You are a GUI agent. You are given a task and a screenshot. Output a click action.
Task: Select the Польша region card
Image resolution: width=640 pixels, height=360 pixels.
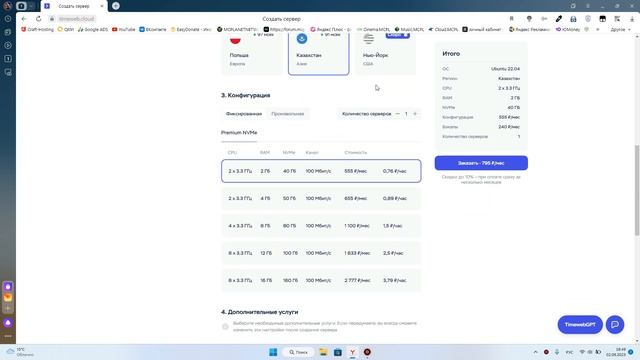point(251,54)
